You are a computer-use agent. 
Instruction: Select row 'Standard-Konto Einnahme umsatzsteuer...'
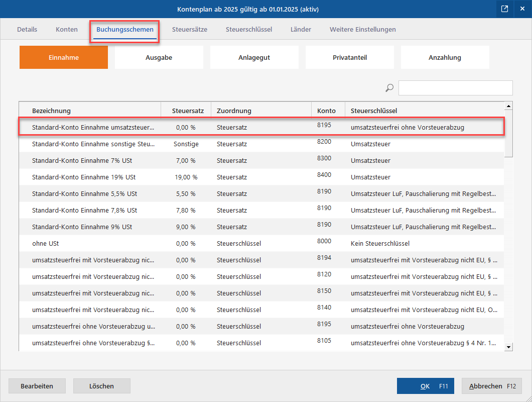261,127
